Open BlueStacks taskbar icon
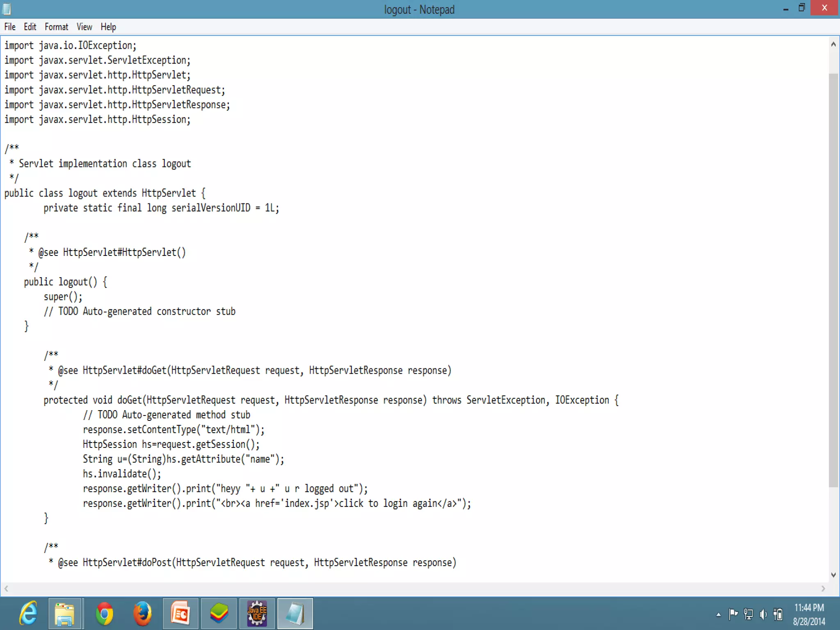 click(x=219, y=614)
